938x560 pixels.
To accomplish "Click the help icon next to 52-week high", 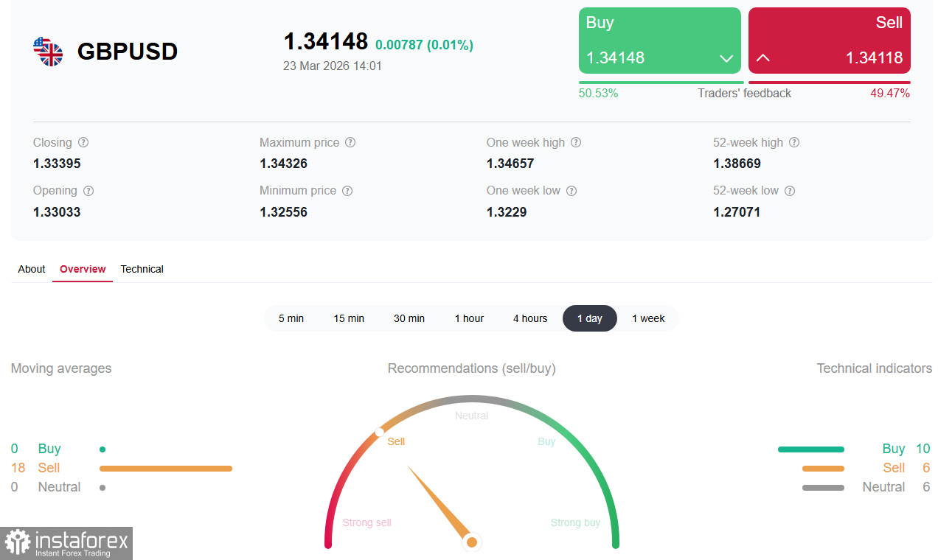I will (x=794, y=143).
